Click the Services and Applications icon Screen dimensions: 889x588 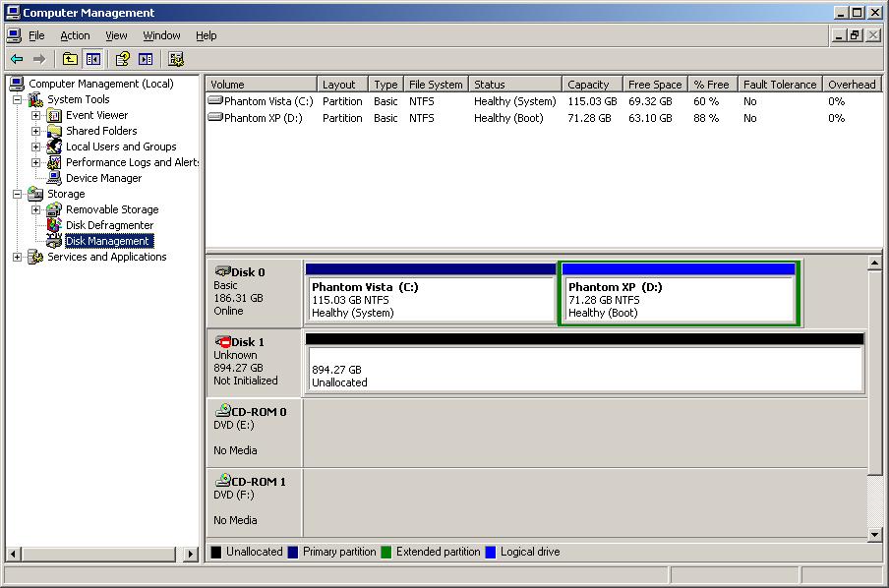(35, 257)
